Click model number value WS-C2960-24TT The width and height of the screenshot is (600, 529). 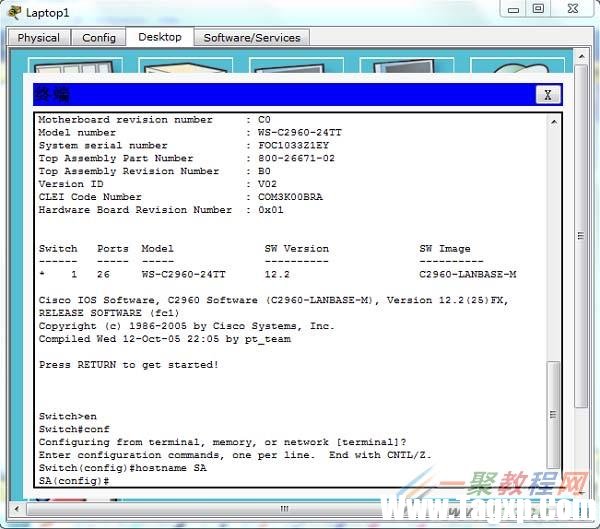[300, 132]
